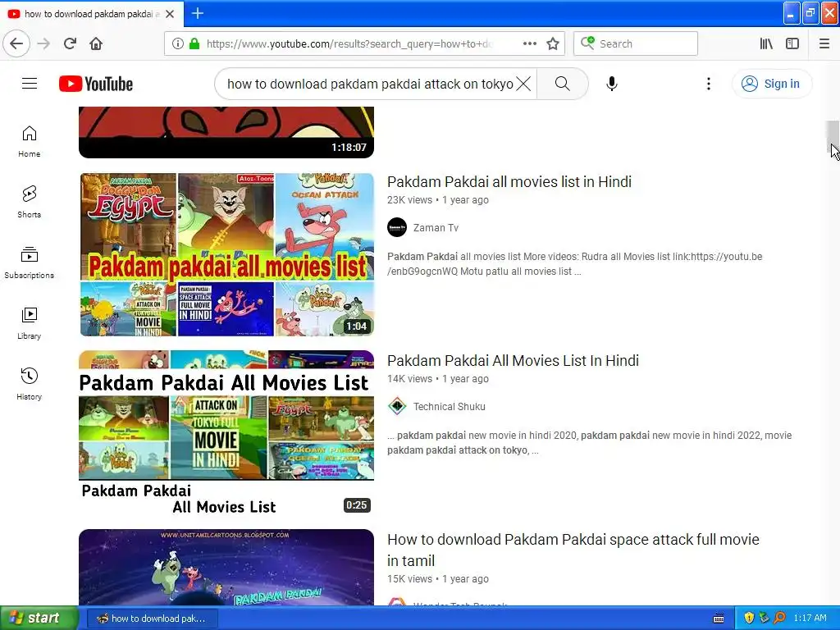The height and width of the screenshot is (630, 840).
Task: Show site information icon in address bar
Action: [x=178, y=43]
